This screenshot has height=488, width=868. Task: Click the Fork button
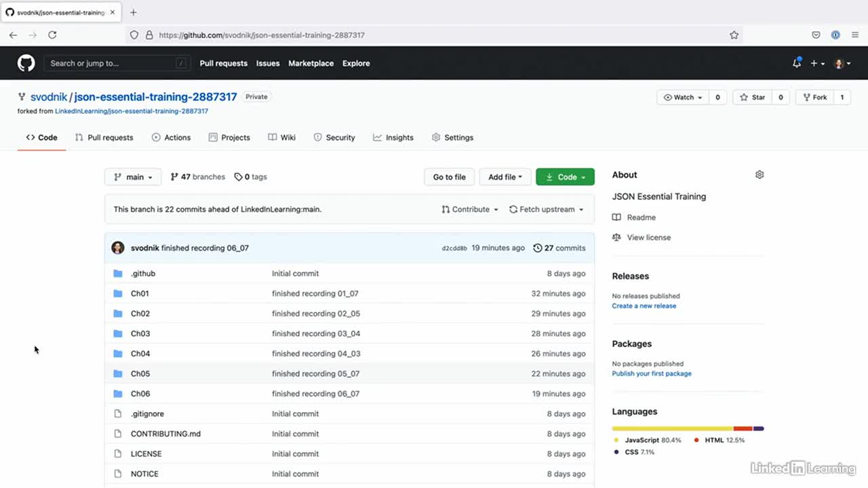coord(814,98)
